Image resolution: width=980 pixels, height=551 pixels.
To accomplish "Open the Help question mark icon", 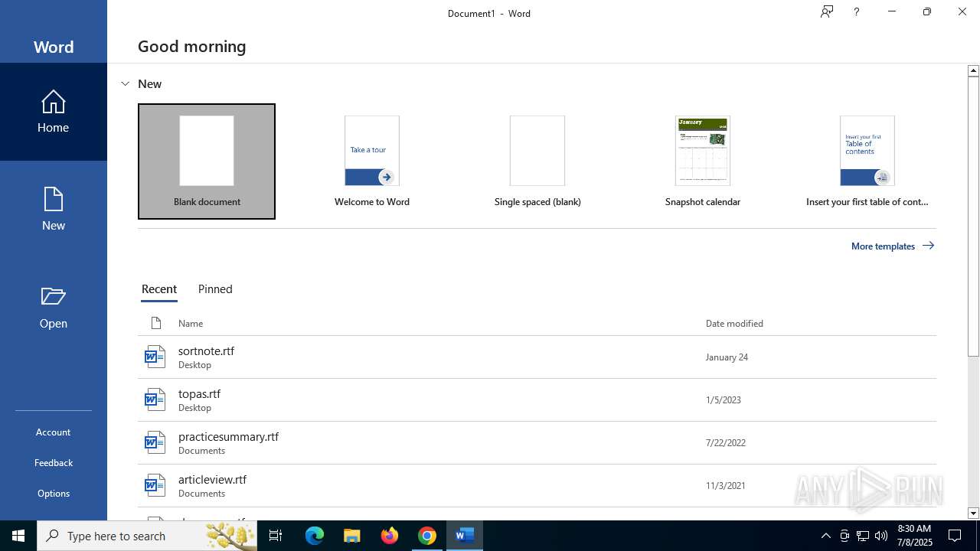I will 856,11.
